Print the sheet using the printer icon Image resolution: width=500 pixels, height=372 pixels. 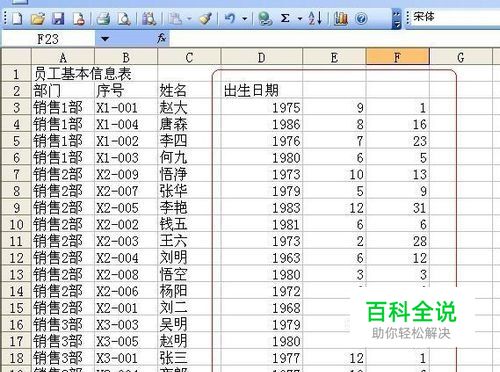click(x=103, y=18)
